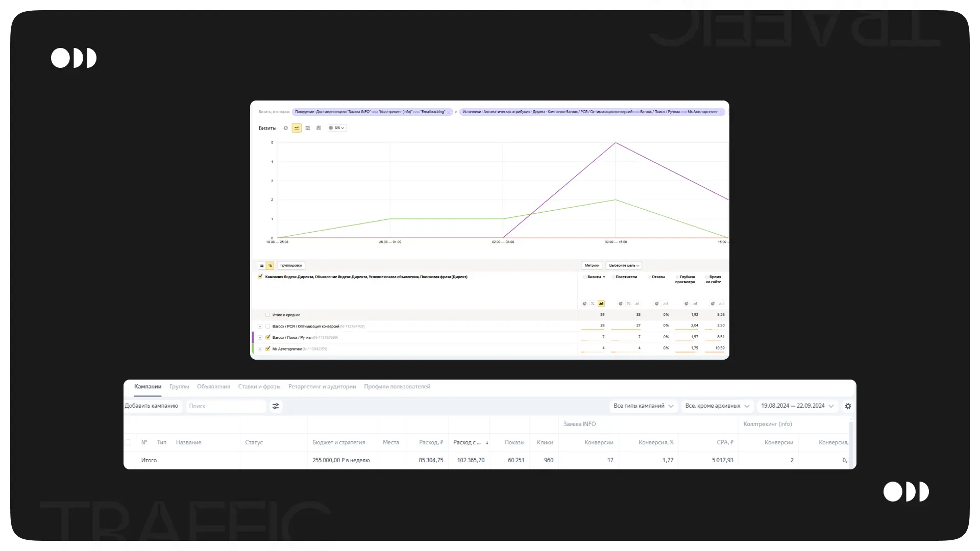Uncheck the Baroox / Поиск / Ручная row
This screenshot has height=551, width=980.
268,337
